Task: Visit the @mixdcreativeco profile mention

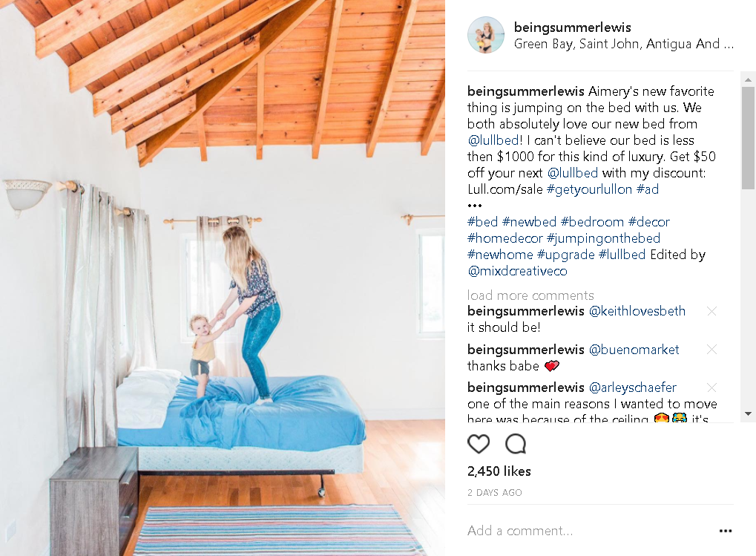Action: click(517, 271)
